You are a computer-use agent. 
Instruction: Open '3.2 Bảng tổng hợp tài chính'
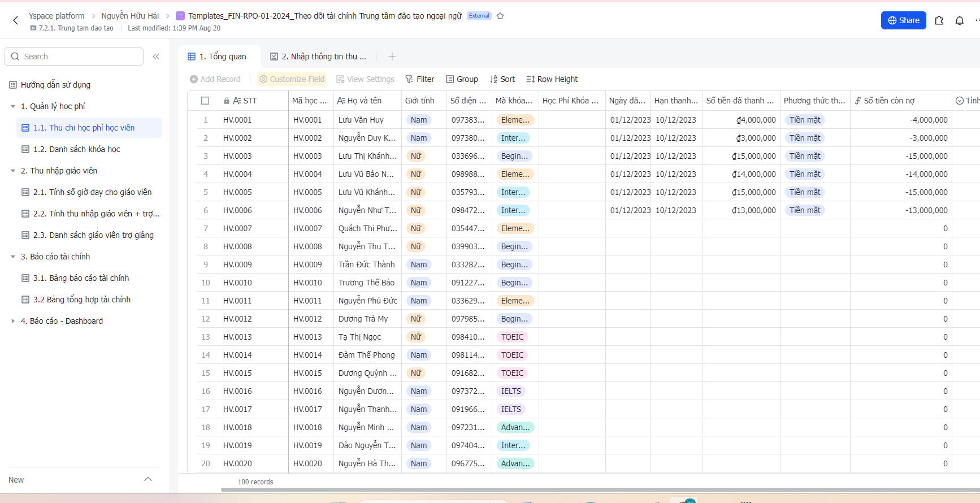pyautogui.click(x=81, y=300)
